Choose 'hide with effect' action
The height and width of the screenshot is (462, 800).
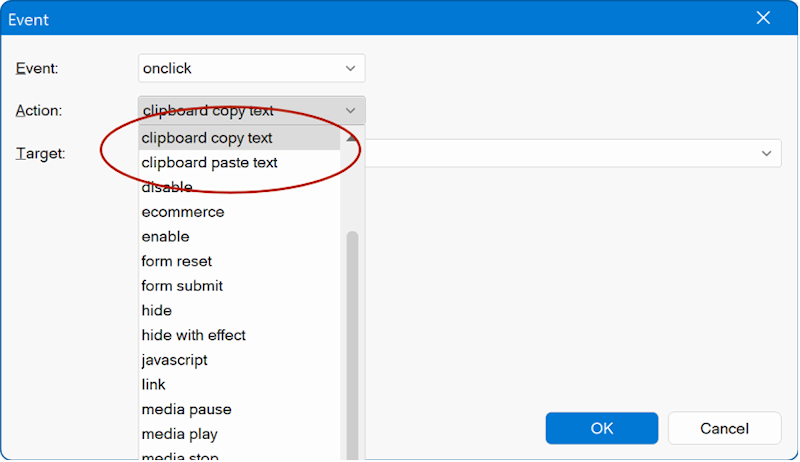(194, 335)
